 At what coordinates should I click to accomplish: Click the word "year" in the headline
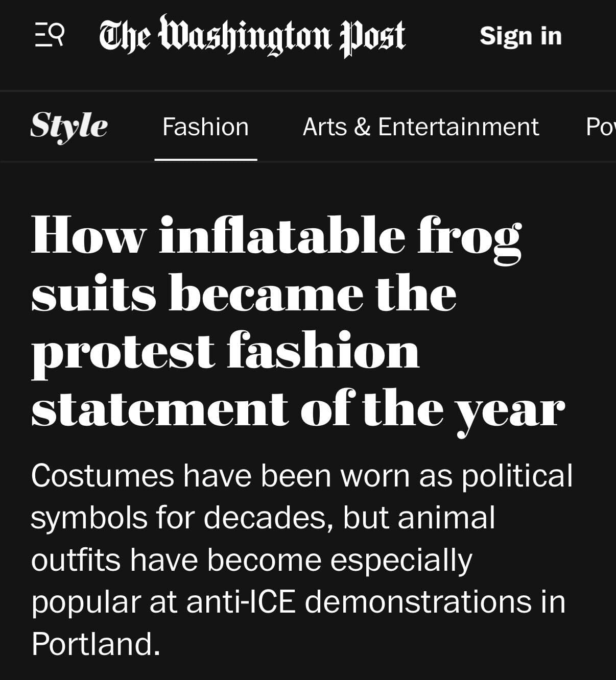(510, 412)
